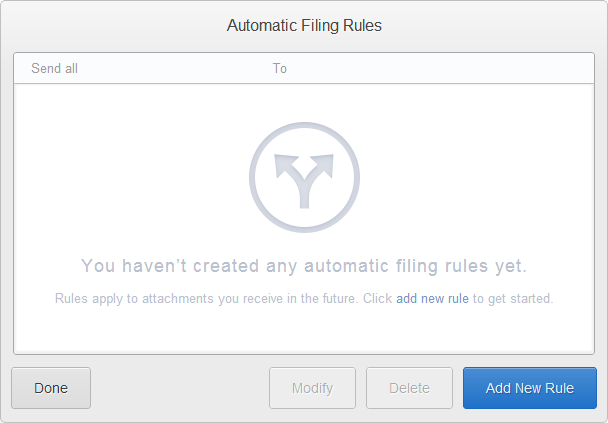Screen dimensions: 608x423
Task: Click the stem of the split-arrow icon
Action: coord(304,195)
